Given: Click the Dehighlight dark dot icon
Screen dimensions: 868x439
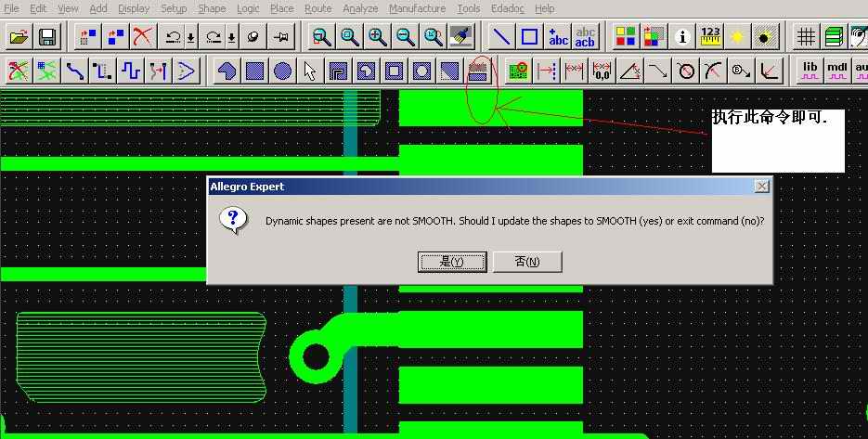Looking at the screenshot, I should click(766, 37).
